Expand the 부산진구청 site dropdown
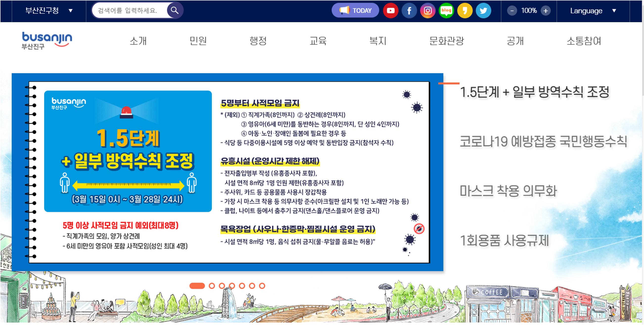The width and height of the screenshot is (644, 325). click(x=49, y=10)
